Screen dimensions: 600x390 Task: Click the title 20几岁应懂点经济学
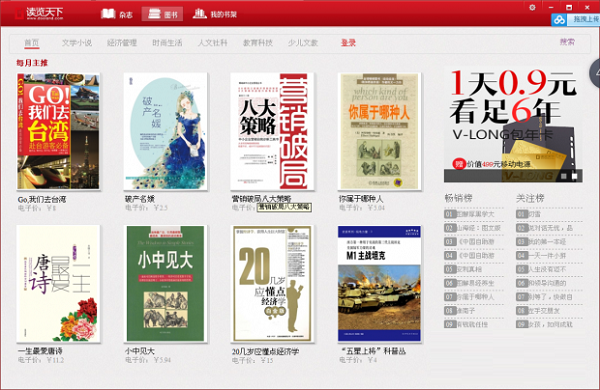[265, 351]
